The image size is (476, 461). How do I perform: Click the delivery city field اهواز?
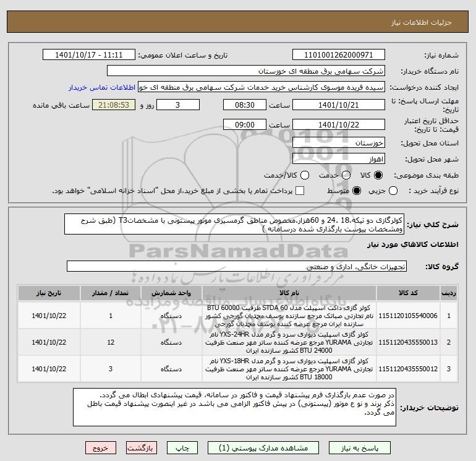tap(339, 158)
